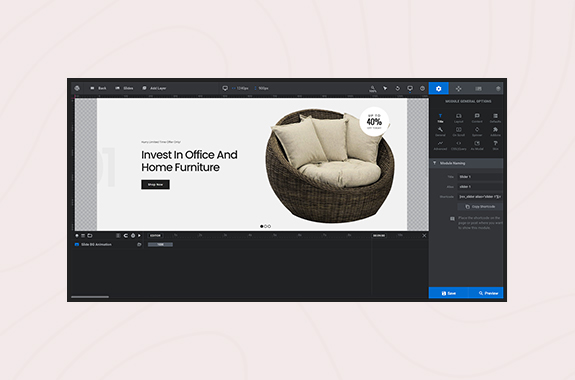Close the timeline panel with X
The height and width of the screenshot is (380, 575).
[x=424, y=235]
